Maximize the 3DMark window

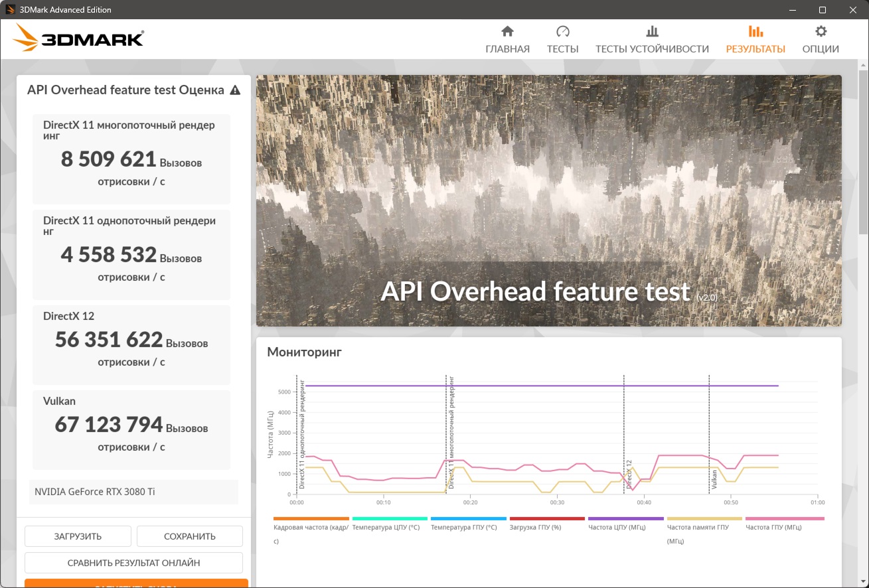(x=823, y=10)
